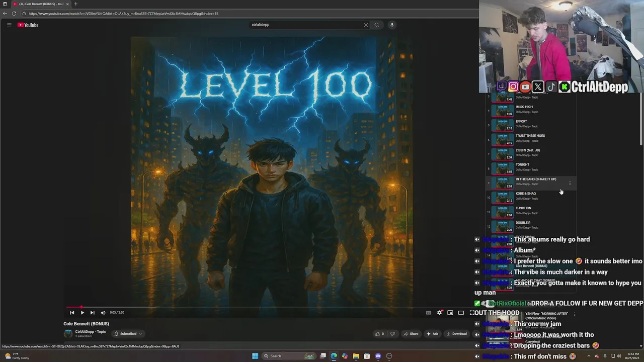Open the tab actions menu icon

pos(5,4)
